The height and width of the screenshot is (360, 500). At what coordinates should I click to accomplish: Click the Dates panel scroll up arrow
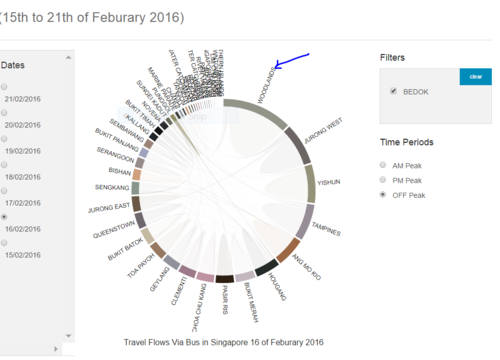point(68,57)
